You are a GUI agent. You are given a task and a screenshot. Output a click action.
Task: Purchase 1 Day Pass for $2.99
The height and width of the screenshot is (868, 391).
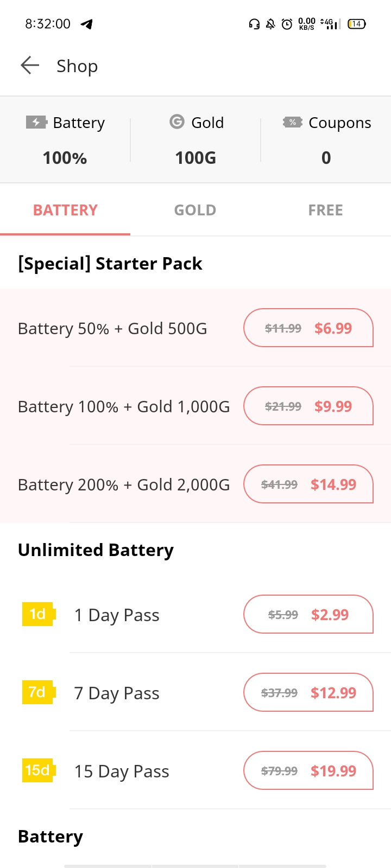pyautogui.click(x=308, y=614)
